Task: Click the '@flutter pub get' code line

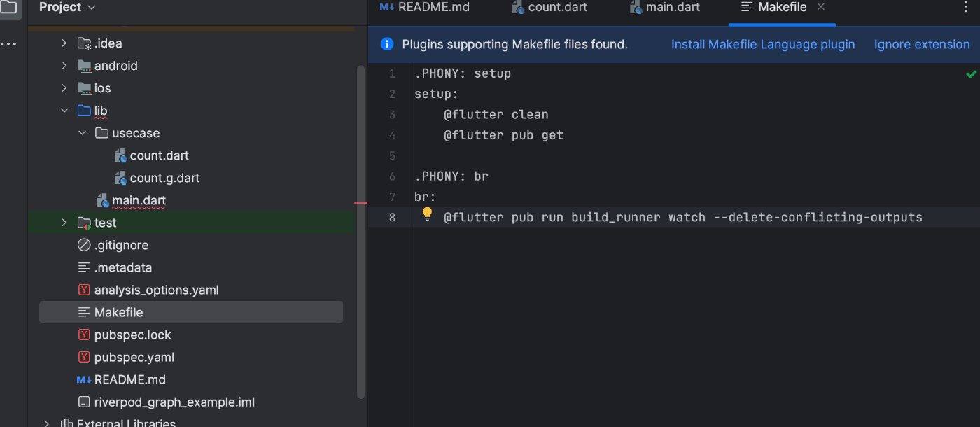Action: (x=504, y=135)
